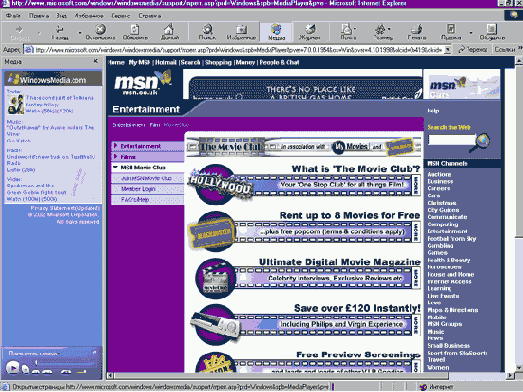Click the Интернет zone icon in status bar

point(423,387)
